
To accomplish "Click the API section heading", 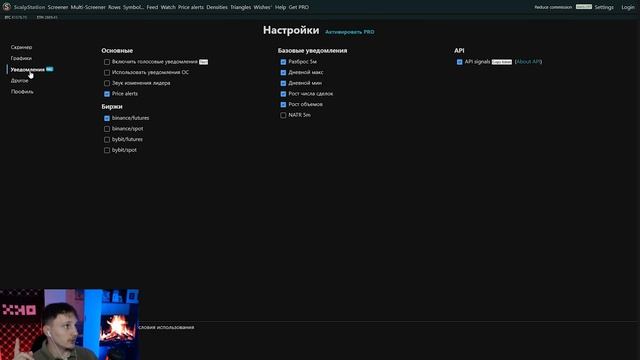I will tap(459, 51).
